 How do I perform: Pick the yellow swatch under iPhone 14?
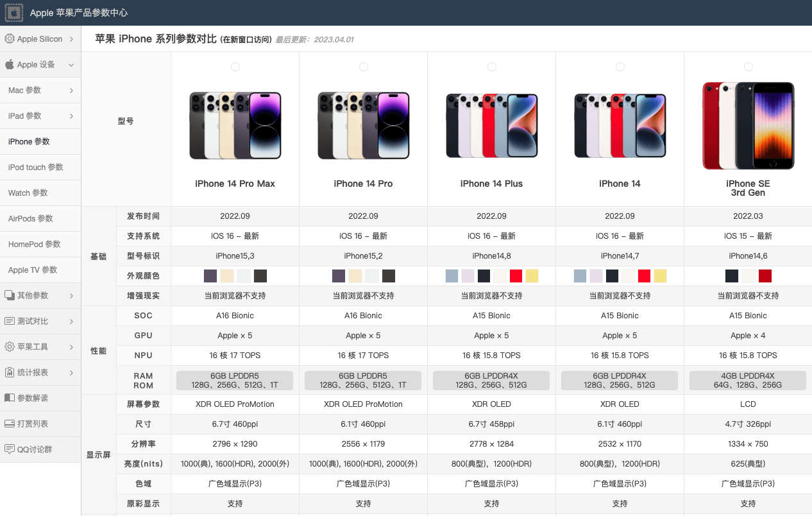click(661, 276)
